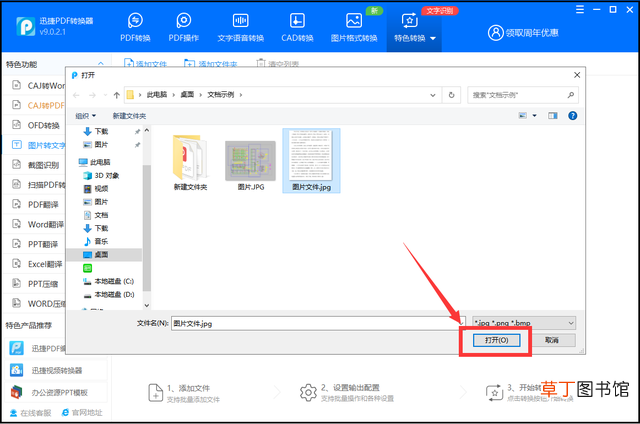This screenshot has height=424, width=640.
Task: Change the file view mode icon
Action: click(522, 116)
